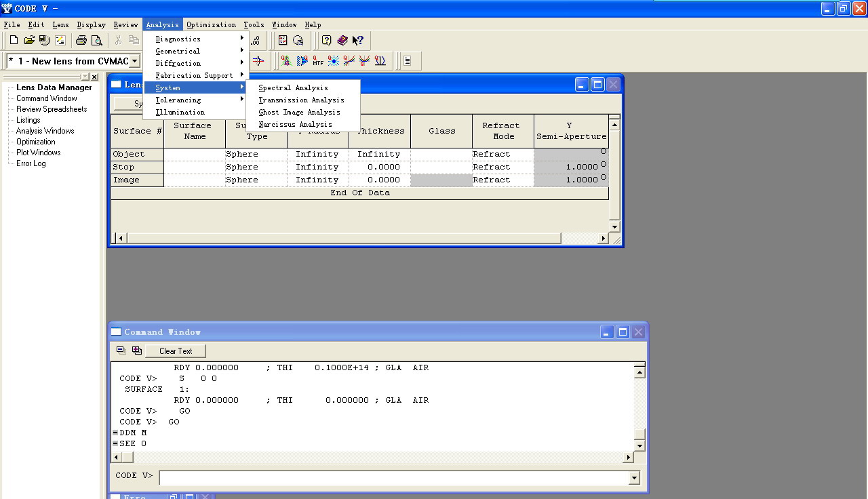This screenshot has height=499, width=868.
Task: Choose Transmission Analysis menu entry
Action: pos(302,100)
